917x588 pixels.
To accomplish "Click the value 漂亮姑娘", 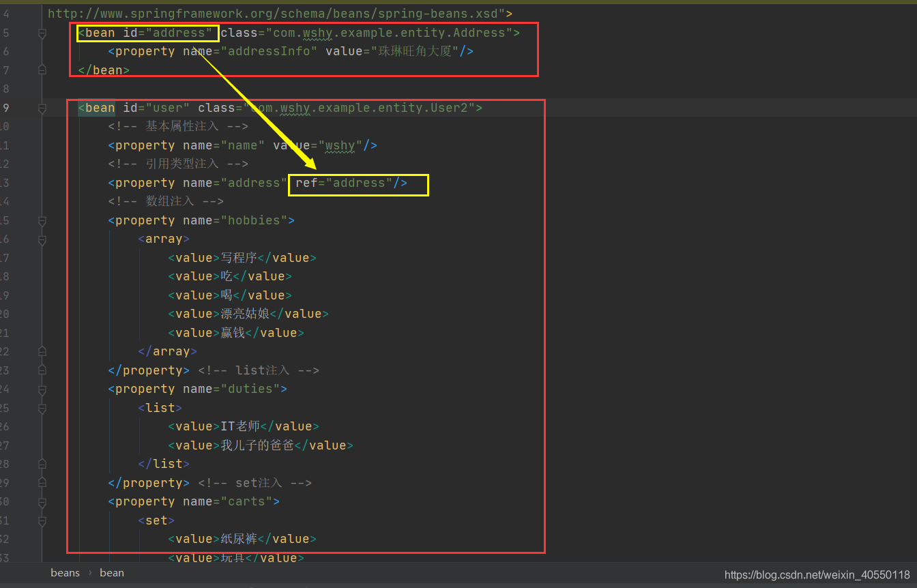I will pyautogui.click(x=245, y=314).
